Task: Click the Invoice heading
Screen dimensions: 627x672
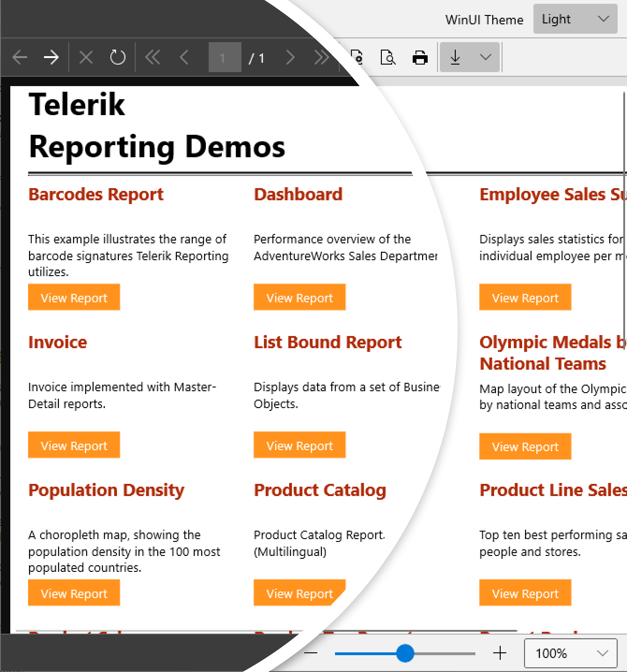Action: [58, 342]
